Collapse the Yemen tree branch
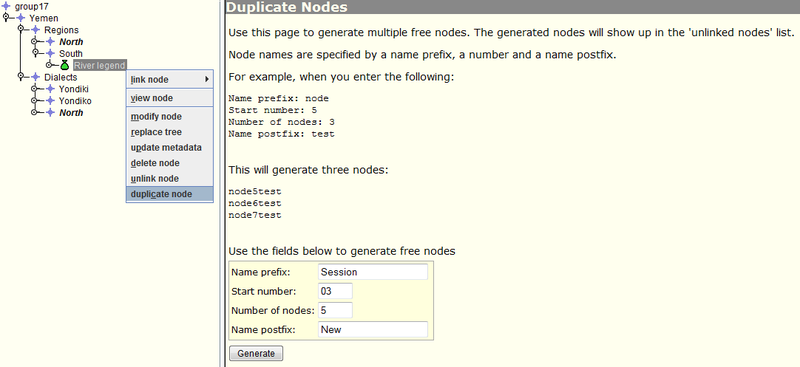800x367 pixels. click(x=6, y=17)
